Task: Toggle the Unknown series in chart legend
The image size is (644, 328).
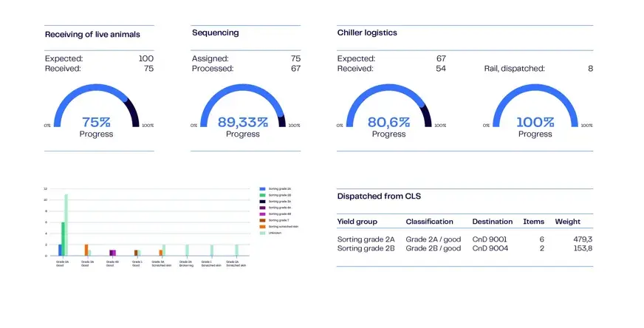Action: (x=270, y=233)
